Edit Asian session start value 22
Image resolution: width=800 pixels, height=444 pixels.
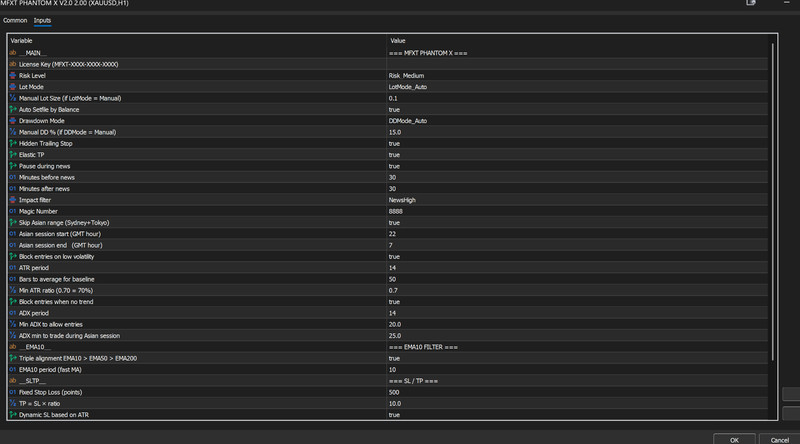coord(577,234)
